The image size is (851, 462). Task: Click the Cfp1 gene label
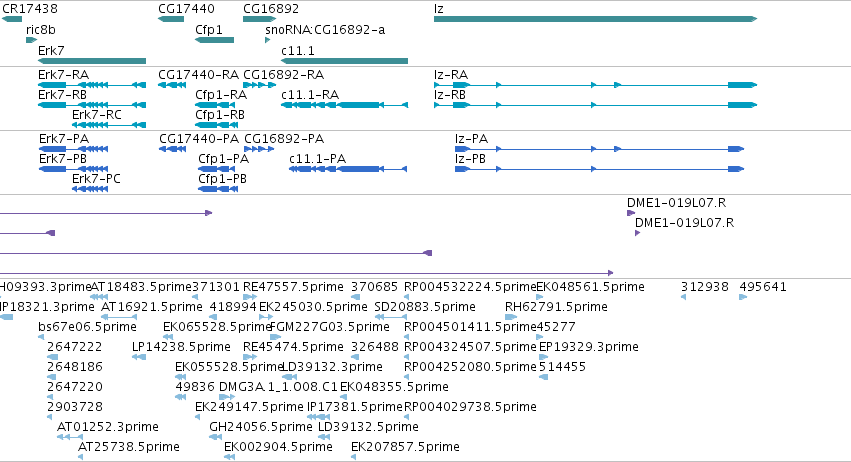209,30
